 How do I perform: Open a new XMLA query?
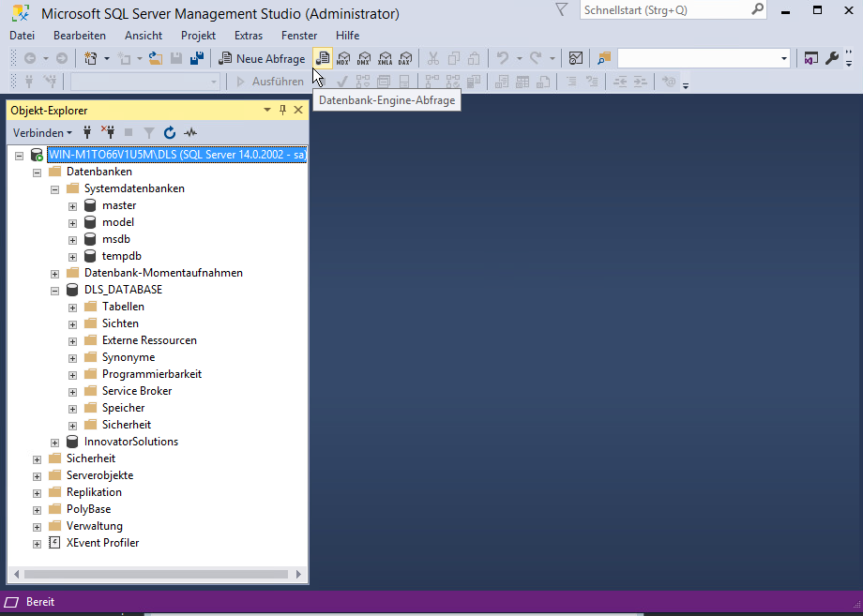pos(385,58)
